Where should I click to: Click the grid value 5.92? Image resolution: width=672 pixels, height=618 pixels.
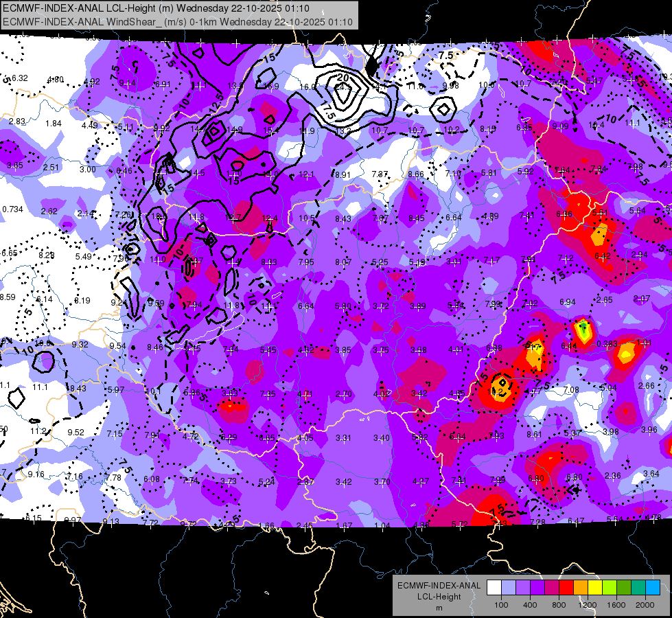click(x=526, y=172)
